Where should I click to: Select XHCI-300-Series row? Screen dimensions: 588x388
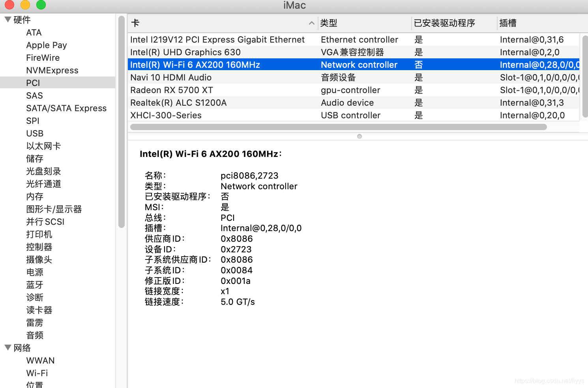tap(354, 115)
